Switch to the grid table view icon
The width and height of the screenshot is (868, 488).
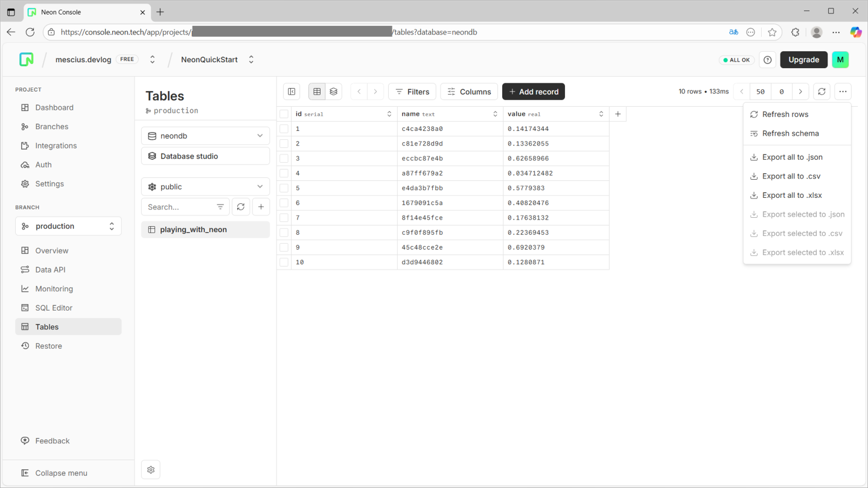pos(317,92)
